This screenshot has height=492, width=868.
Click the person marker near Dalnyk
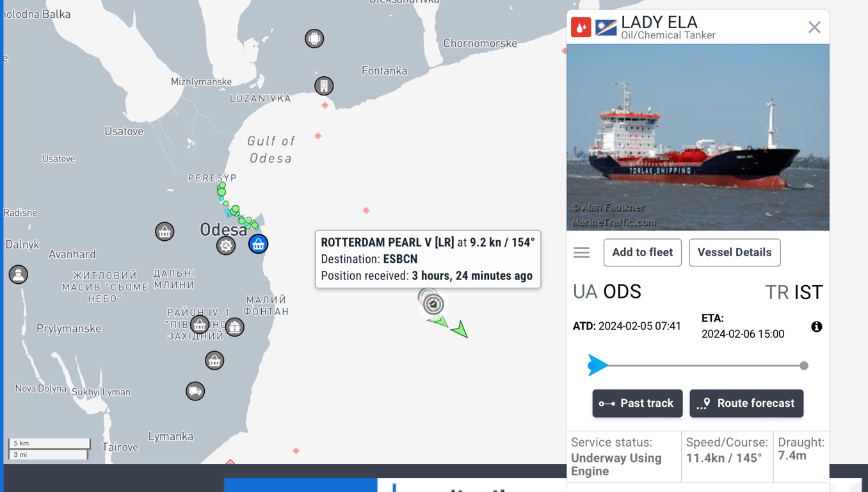tap(18, 274)
